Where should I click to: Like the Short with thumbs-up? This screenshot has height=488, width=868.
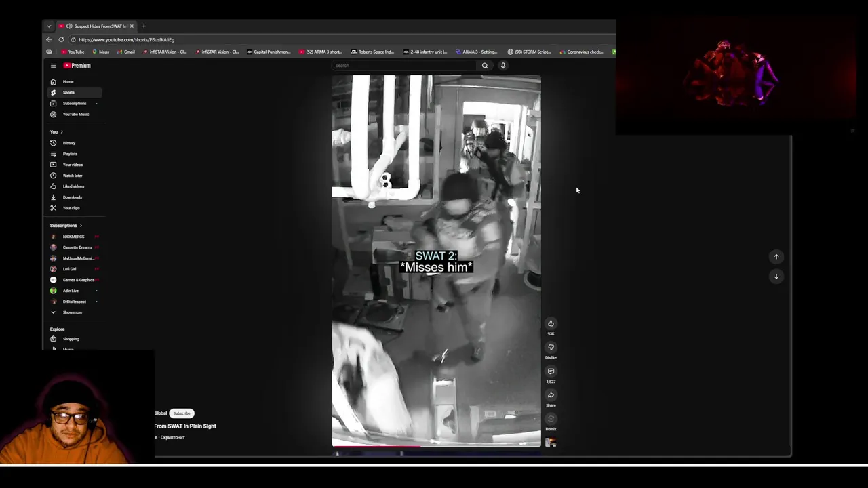coord(551,323)
